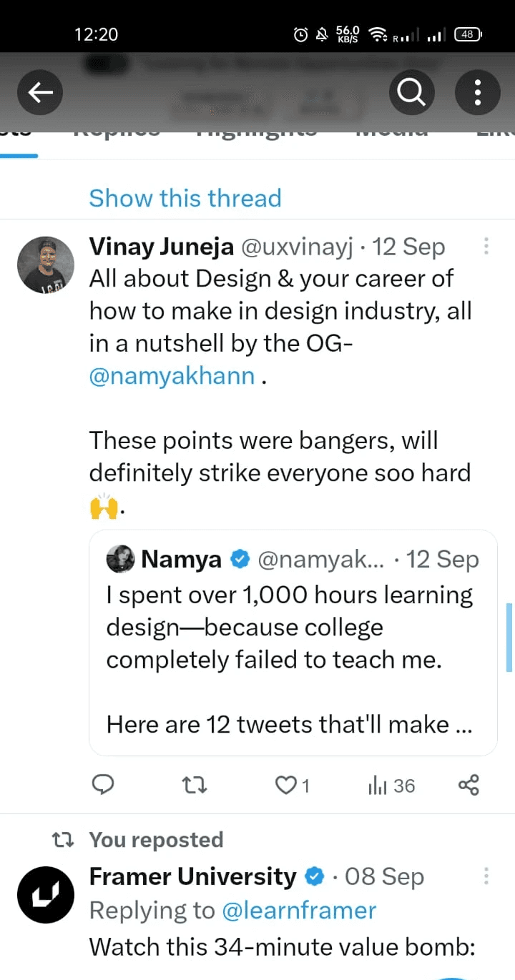Open more options for Framer University tweet
515x980 pixels.
coord(486,876)
